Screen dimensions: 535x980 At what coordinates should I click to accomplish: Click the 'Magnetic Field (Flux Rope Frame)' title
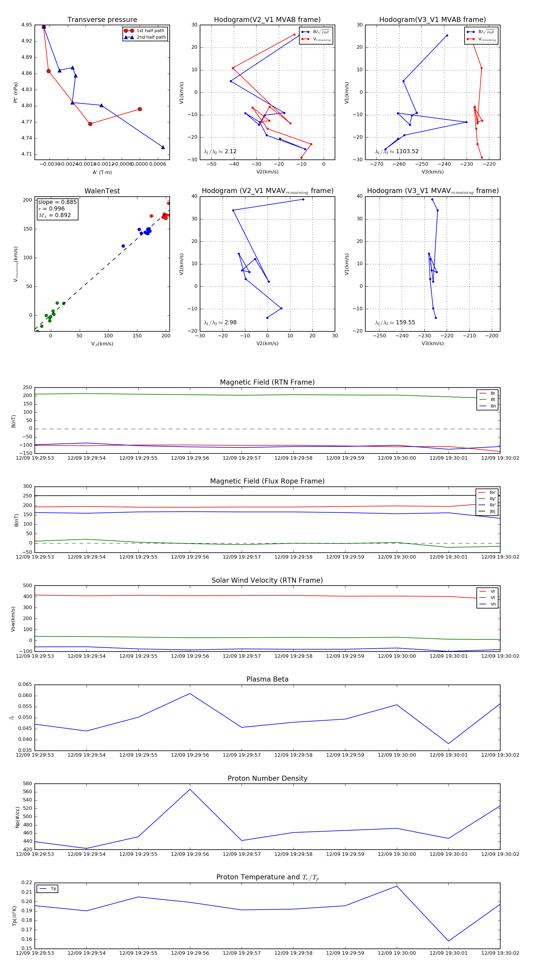[267, 481]
